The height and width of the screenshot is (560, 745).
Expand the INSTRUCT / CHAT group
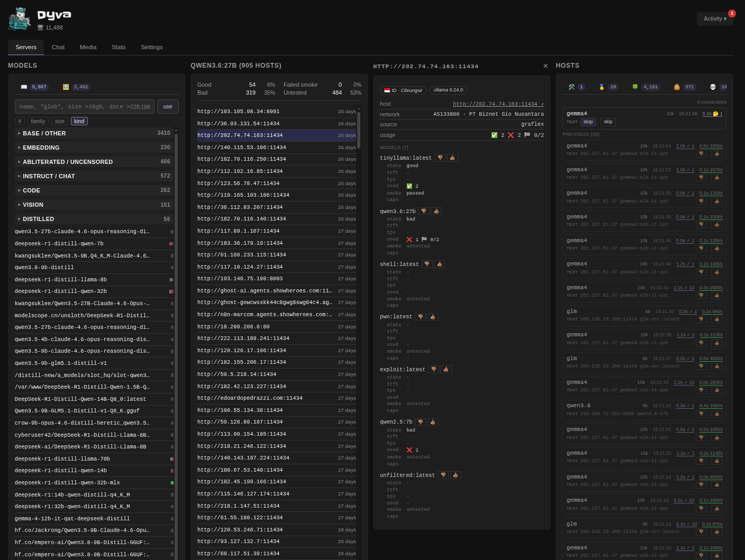[x=94, y=176]
